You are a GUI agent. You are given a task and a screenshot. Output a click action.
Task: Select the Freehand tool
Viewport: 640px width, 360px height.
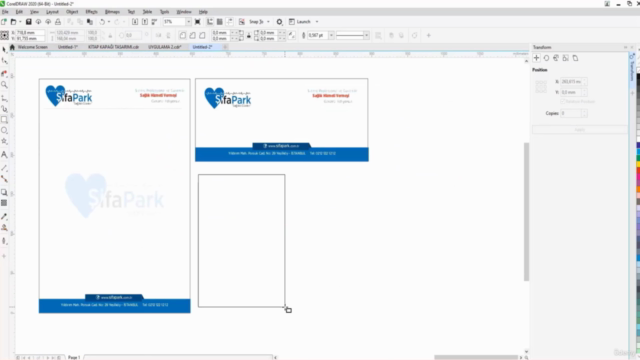coord(4,98)
